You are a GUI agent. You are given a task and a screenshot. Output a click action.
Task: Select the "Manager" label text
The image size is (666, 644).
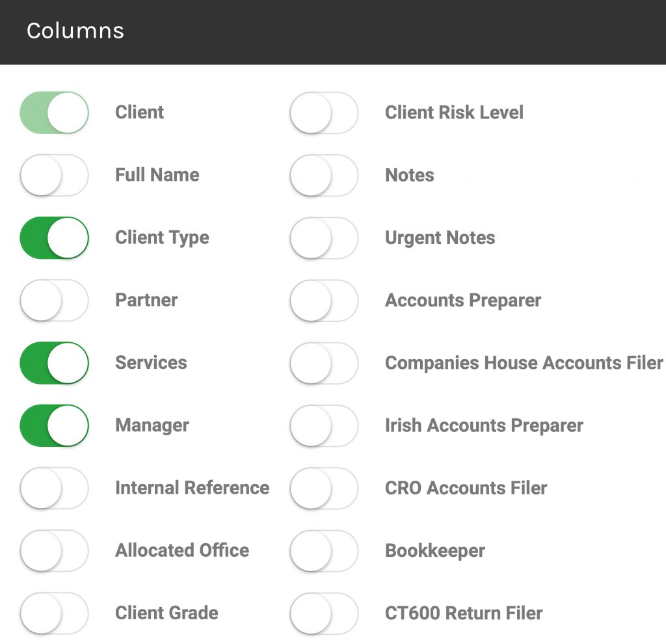click(152, 425)
